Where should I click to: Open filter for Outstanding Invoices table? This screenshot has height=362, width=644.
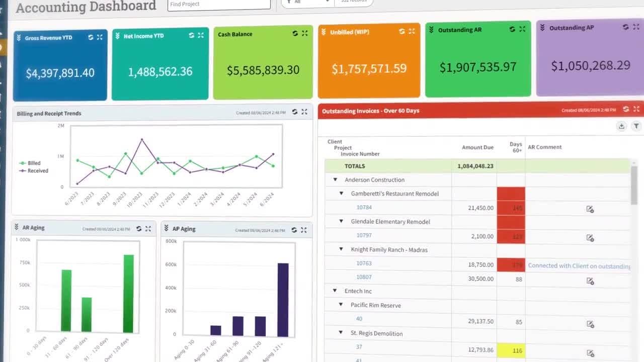coord(636,126)
